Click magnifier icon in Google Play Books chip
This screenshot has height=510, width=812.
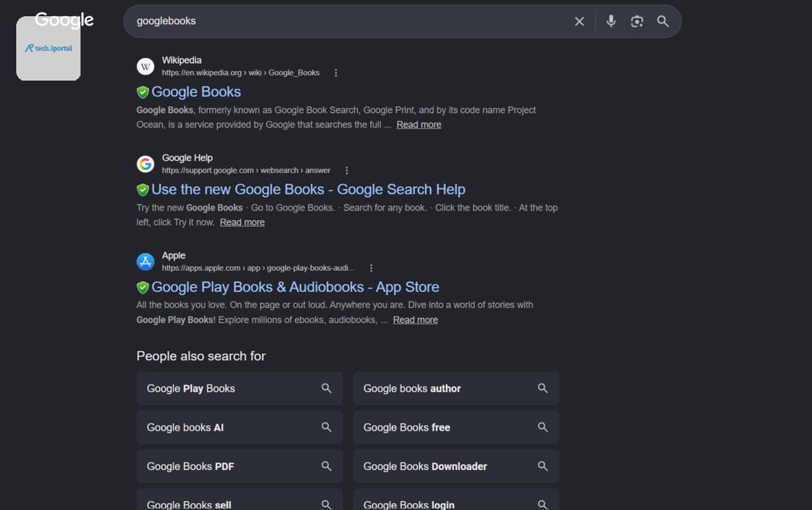click(x=326, y=389)
